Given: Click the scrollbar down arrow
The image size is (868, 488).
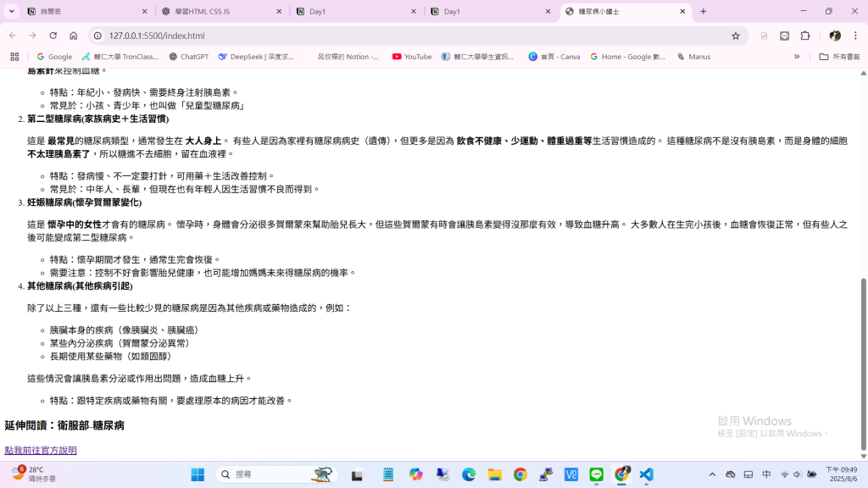Looking at the screenshot, I should (863, 457).
